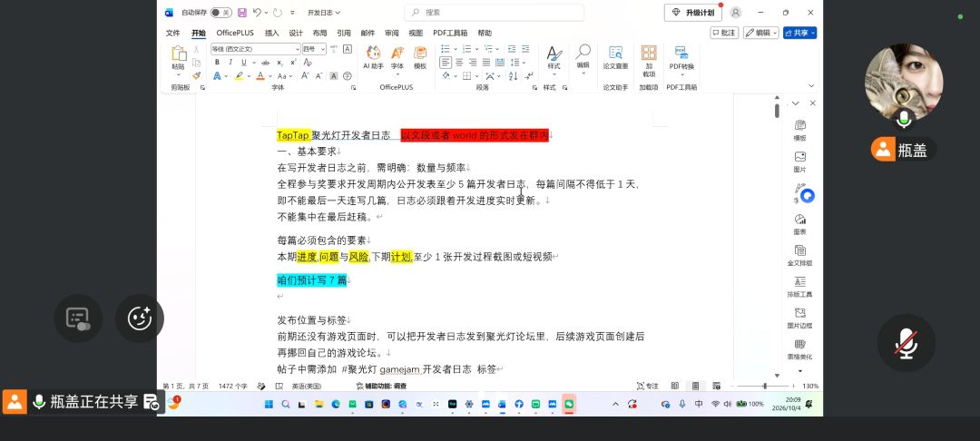
Task: Toggle underline formatting
Action: pos(244,62)
